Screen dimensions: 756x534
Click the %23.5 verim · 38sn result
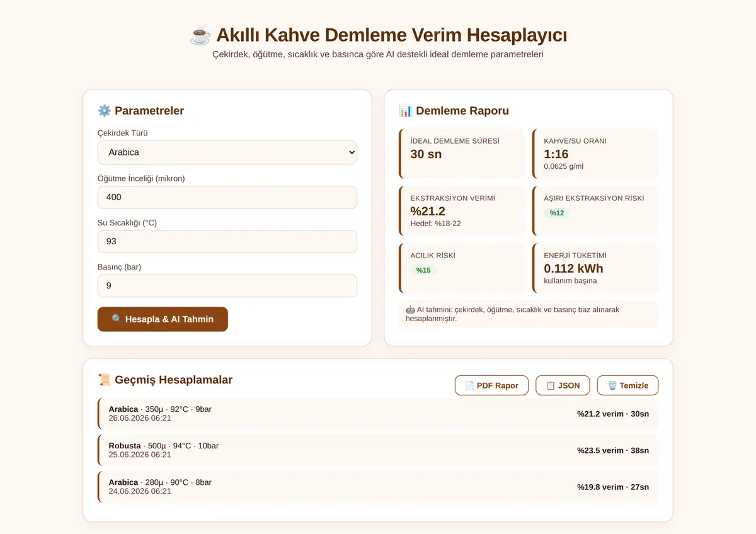[x=613, y=450]
